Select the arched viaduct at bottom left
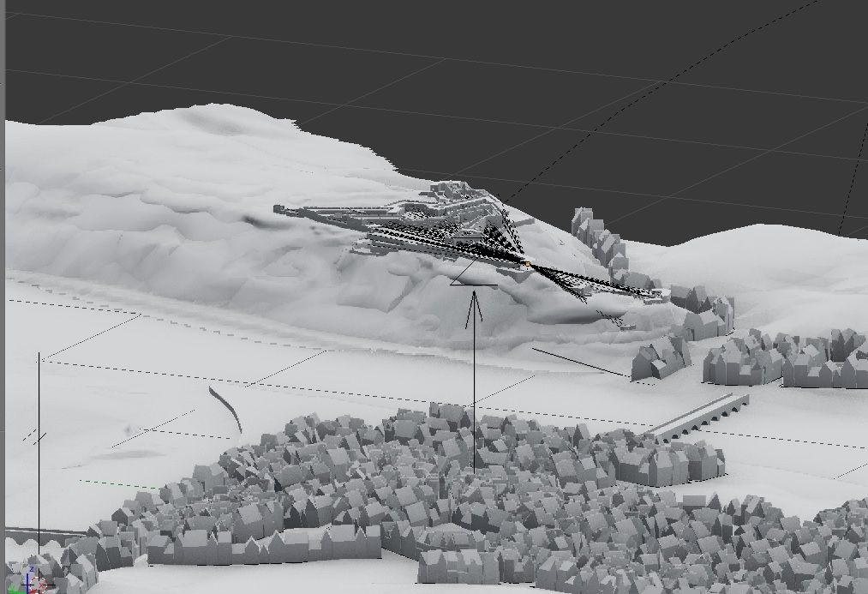This screenshot has height=594, width=868. [47, 536]
